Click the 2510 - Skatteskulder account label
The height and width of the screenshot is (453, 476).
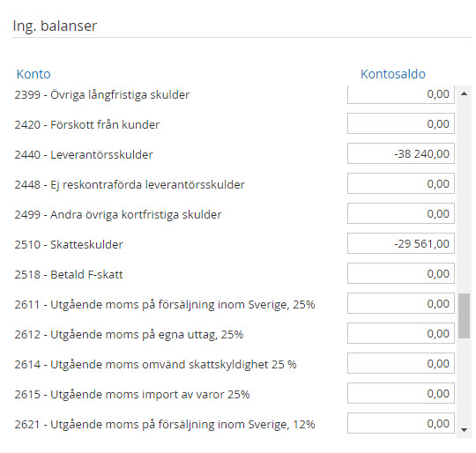pyautogui.click(x=69, y=244)
